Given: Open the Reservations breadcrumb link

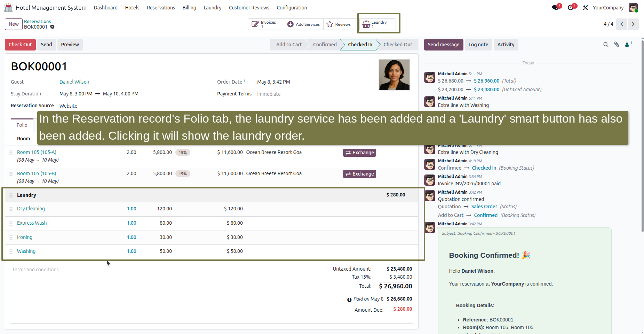Looking at the screenshot, I should click(x=37, y=21).
